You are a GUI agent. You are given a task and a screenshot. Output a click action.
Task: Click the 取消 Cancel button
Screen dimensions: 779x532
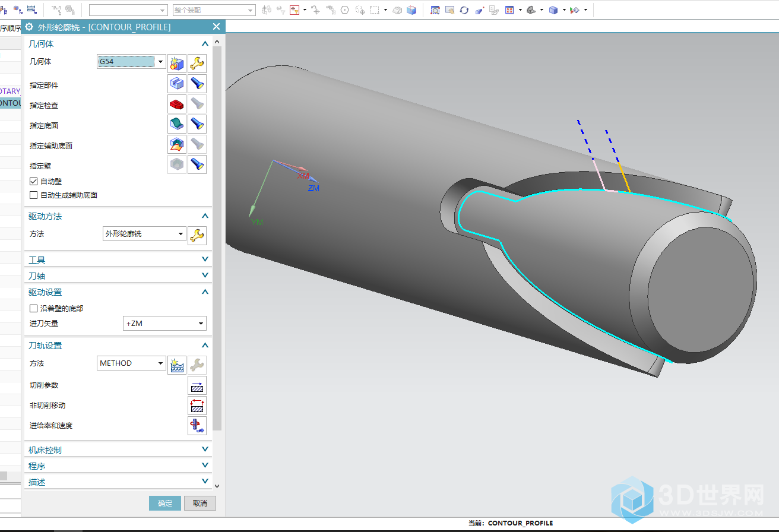200,503
